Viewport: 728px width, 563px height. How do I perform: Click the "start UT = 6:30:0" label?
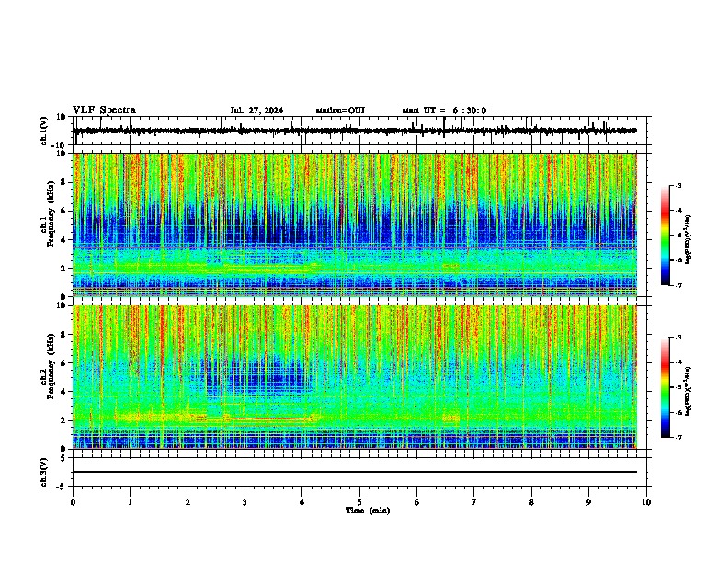pyautogui.click(x=444, y=110)
